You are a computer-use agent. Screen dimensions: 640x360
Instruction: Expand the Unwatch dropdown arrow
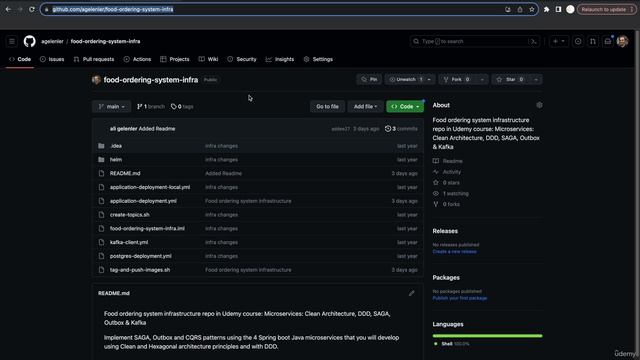coord(429,80)
